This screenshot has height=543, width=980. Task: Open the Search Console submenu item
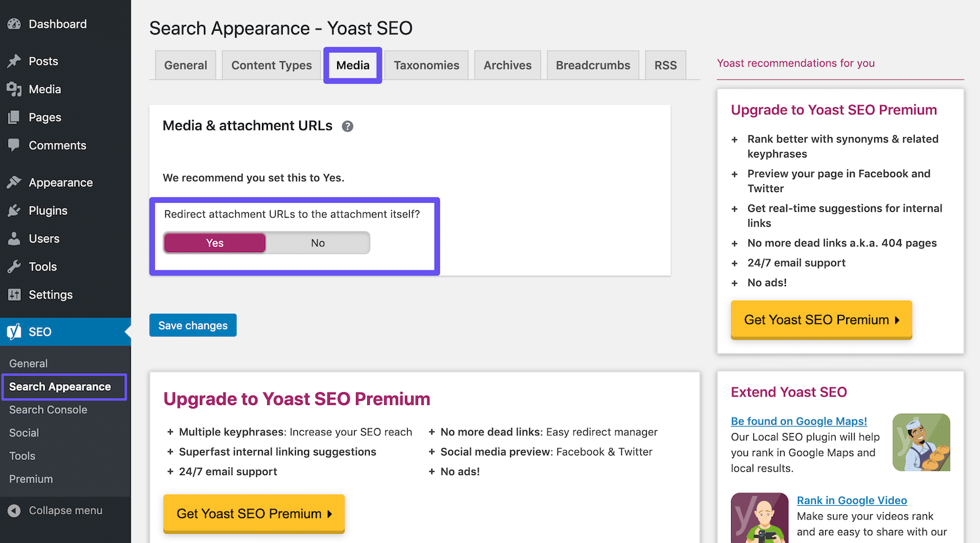click(x=48, y=410)
